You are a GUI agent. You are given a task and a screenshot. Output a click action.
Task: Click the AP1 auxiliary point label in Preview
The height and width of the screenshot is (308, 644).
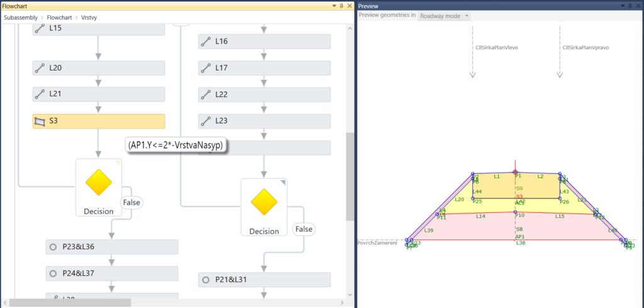pos(520,237)
